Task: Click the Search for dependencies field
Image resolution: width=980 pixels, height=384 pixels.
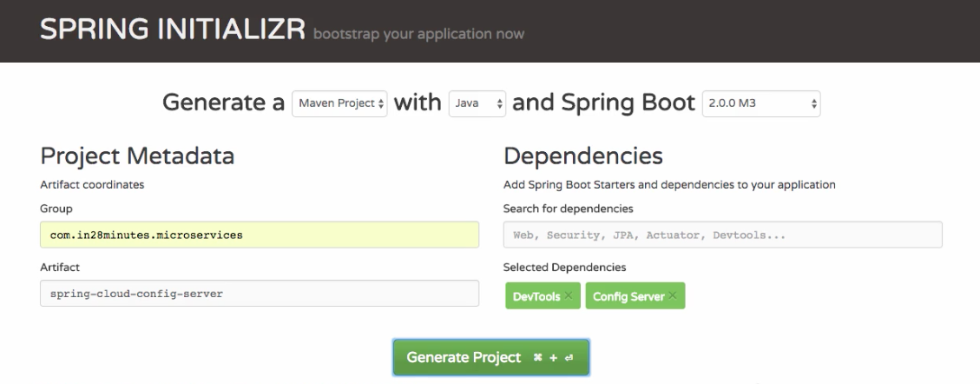Action: (722, 235)
